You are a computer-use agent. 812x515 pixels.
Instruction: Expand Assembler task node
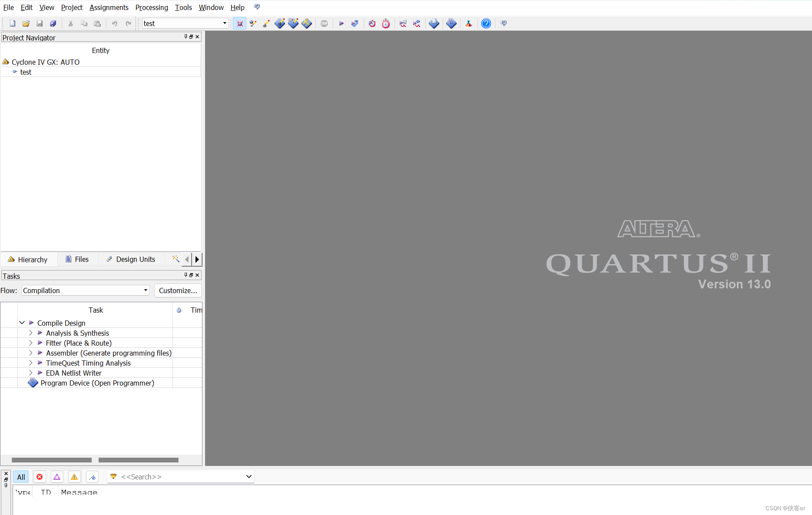click(30, 353)
